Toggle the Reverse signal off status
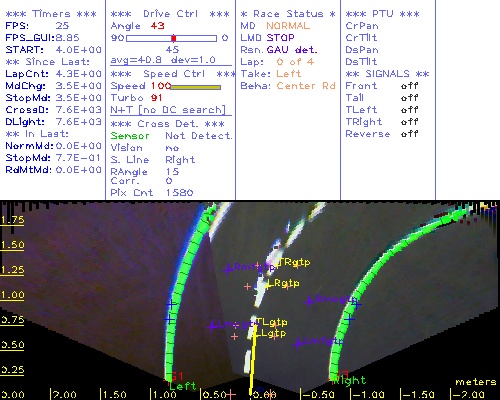 410,134
